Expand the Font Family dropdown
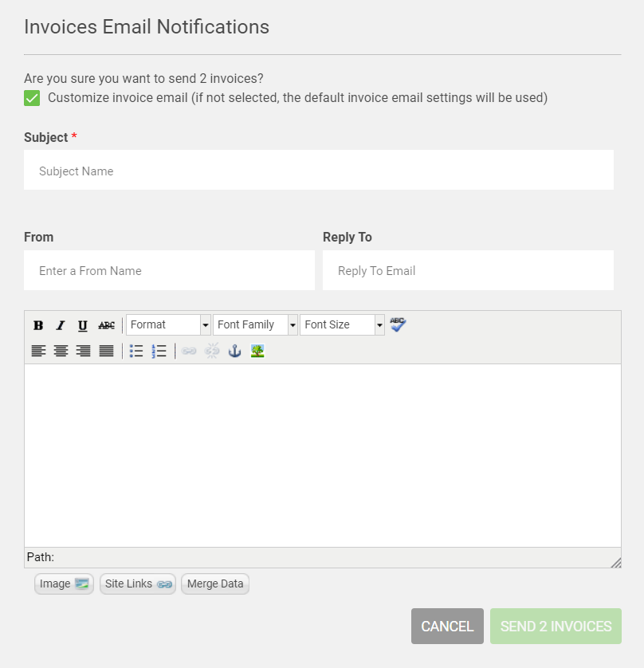The image size is (644, 668). click(255, 324)
